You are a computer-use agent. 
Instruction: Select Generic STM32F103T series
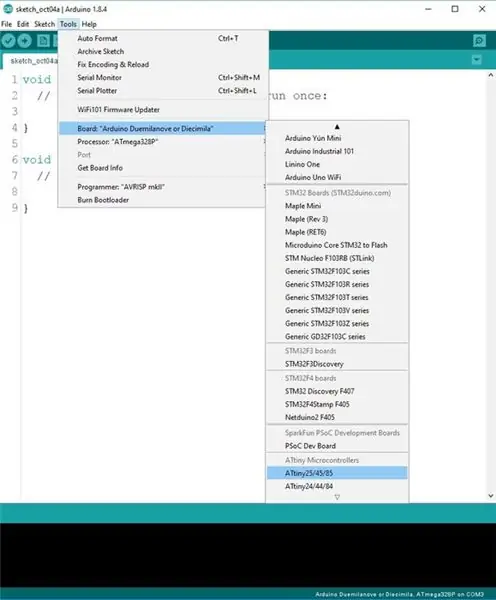click(x=337, y=297)
